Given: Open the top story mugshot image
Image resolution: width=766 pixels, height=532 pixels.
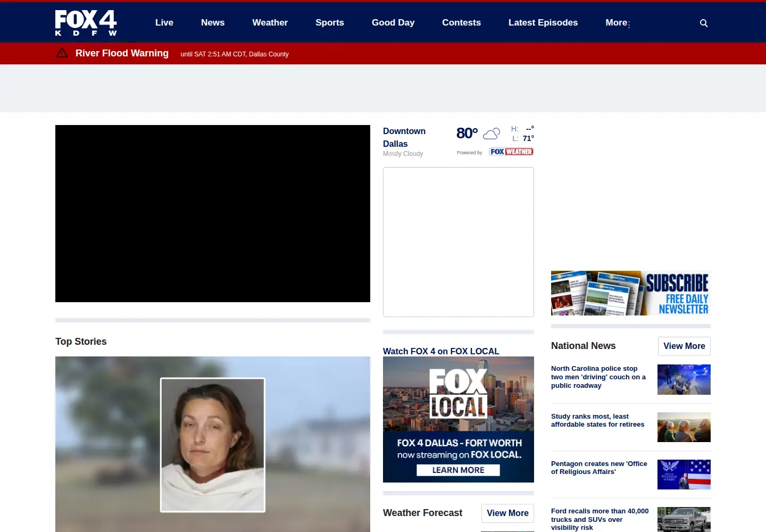Looking at the screenshot, I should pos(213,444).
